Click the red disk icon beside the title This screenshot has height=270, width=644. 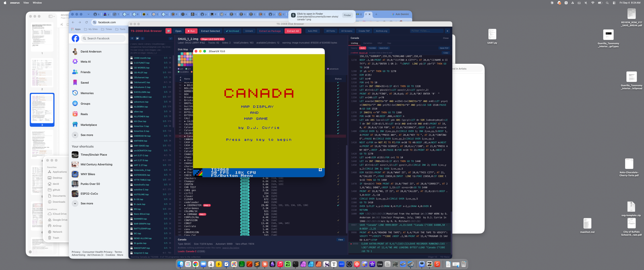point(168,31)
